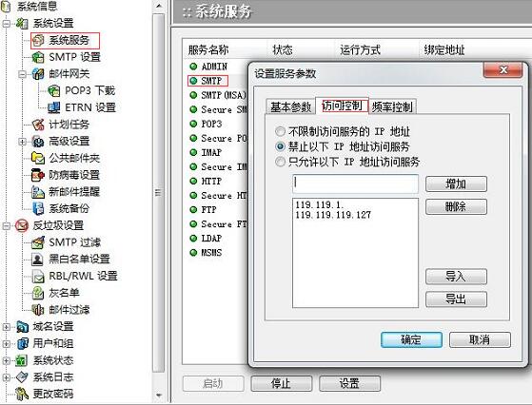This screenshot has width=532, height=405.
Task: Open the SMTP 过滤 icon
Action: coord(38,242)
